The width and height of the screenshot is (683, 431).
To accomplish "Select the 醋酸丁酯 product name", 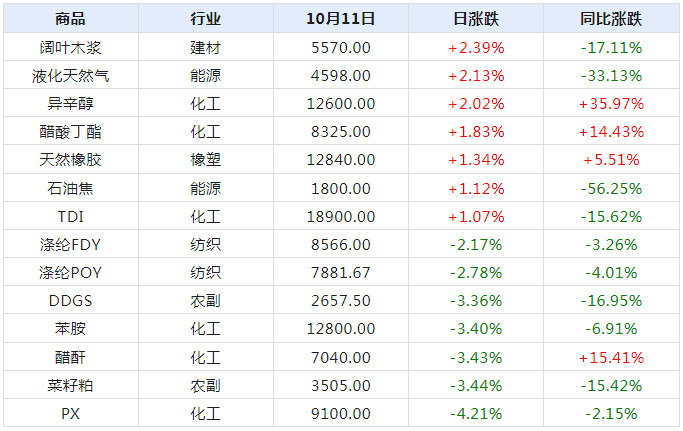I will 70,131.
